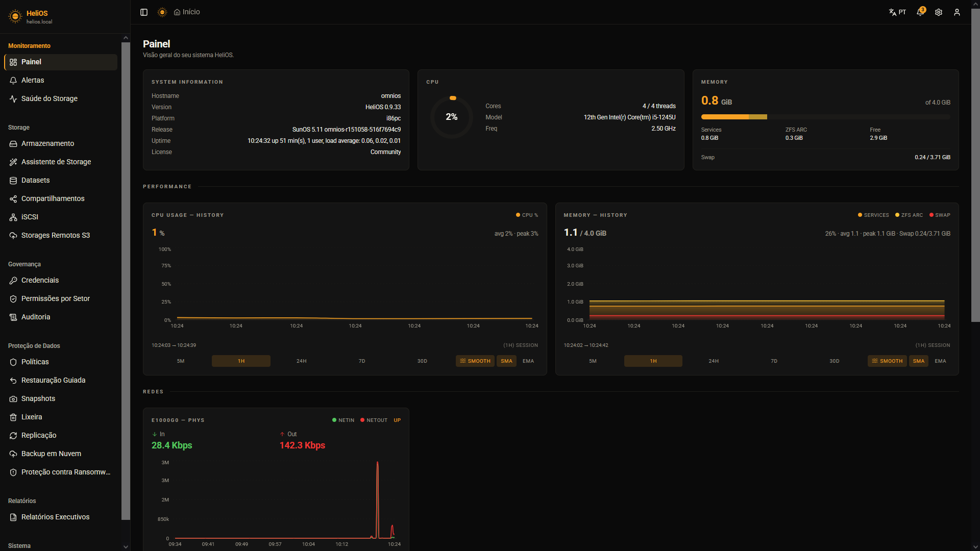Toggle SMOOTH on CPU usage chart
This screenshot has height=551, width=980.
(475, 361)
